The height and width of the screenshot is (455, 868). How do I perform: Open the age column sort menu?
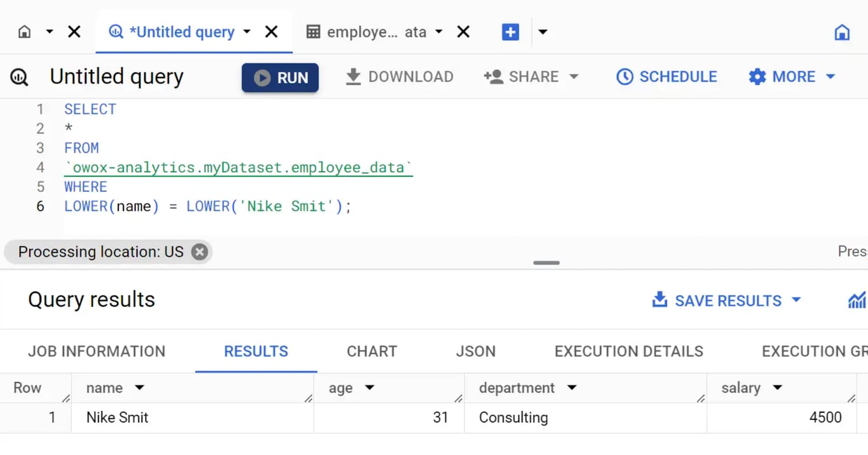[369, 388]
